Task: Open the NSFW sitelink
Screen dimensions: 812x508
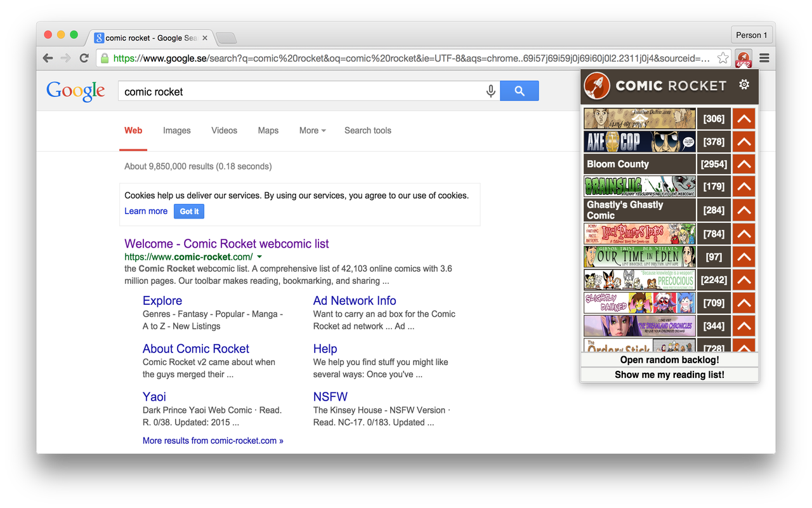Action: [x=331, y=397]
